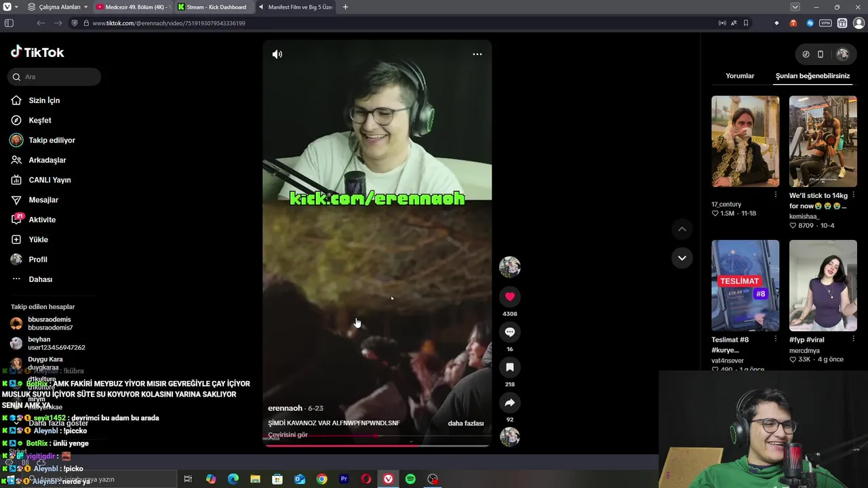Viewport: 868px width, 488px height.
Task: Expand the tab list dropdown arrow
Action: click(x=795, y=7)
